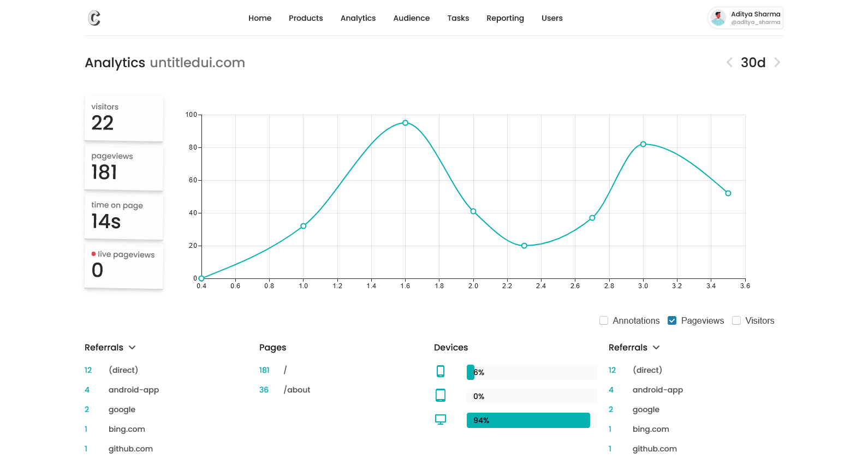Click 'google' in right Referrals list
This screenshot has width=868, height=476.
coord(646,409)
